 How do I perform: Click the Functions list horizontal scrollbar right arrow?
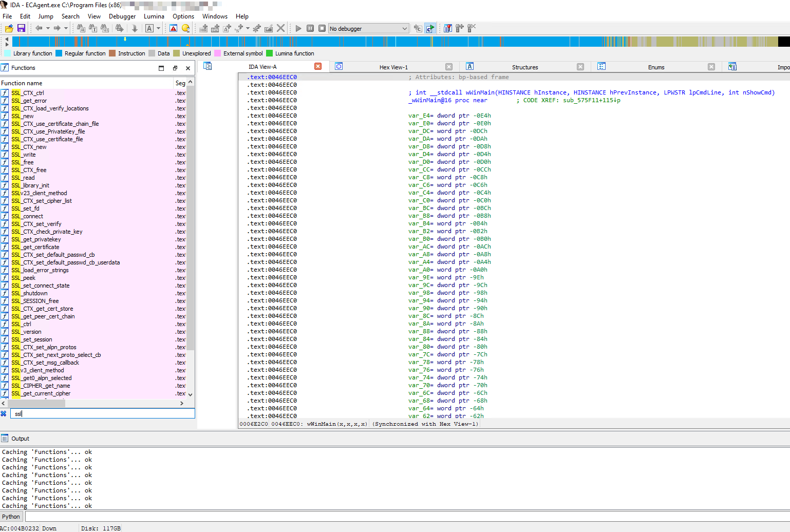click(182, 404)
